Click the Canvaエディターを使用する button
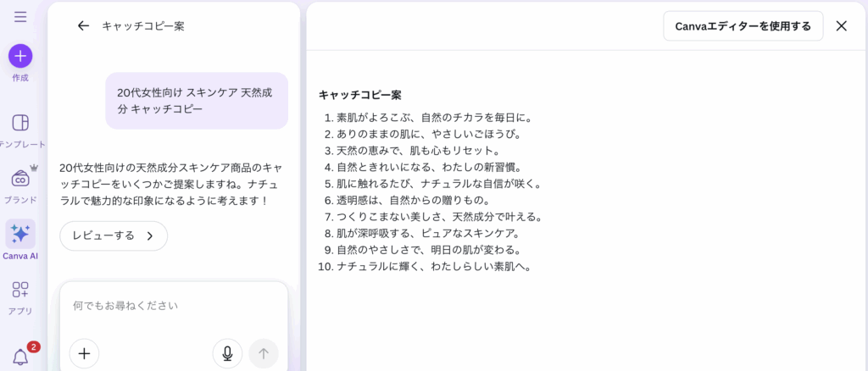Viewport: 868px width, 371px height. point(743,26)
